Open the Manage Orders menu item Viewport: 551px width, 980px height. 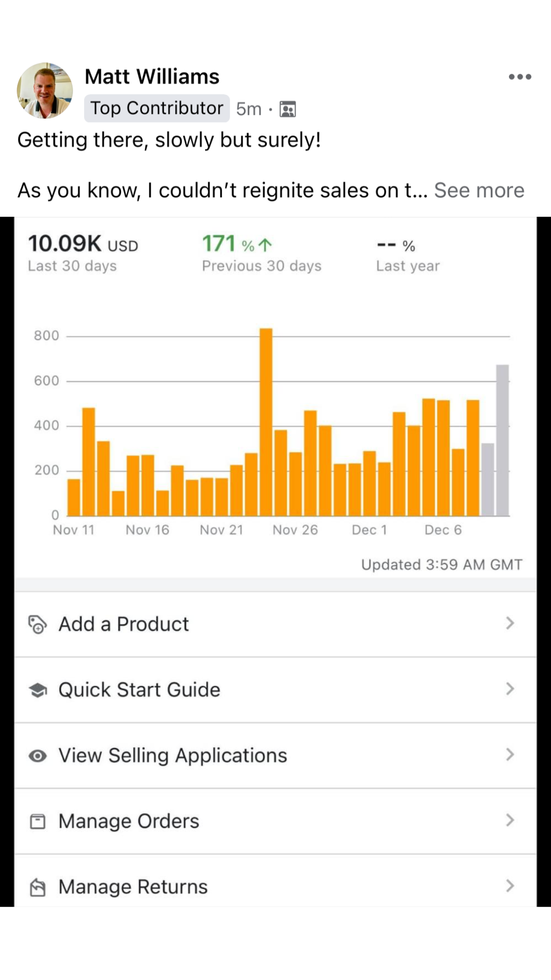pyautogui.click(x=129, y=821)
